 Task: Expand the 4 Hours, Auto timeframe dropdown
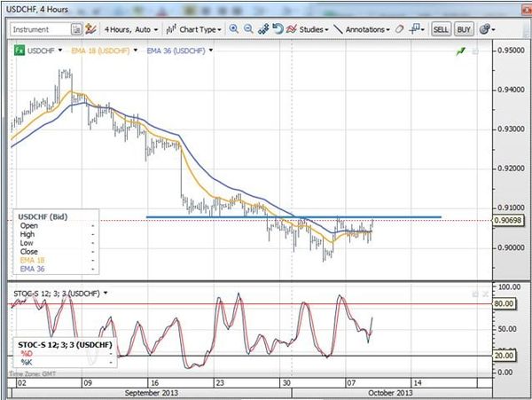(x=131, y=30)
